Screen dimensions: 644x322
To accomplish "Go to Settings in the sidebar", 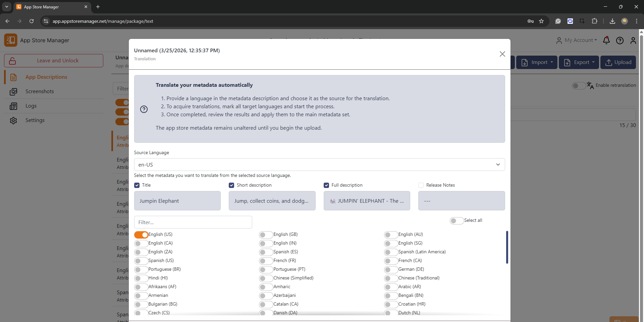I will [35, 120].
